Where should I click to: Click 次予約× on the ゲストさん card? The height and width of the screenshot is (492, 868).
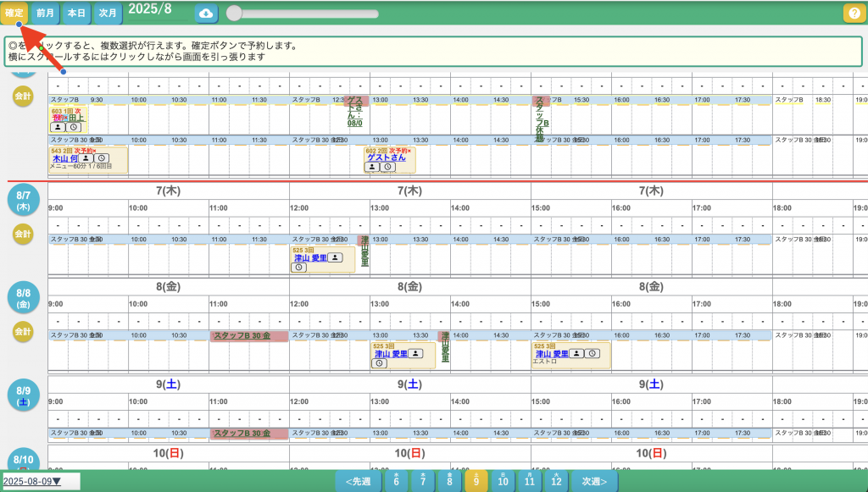[401, 151]
